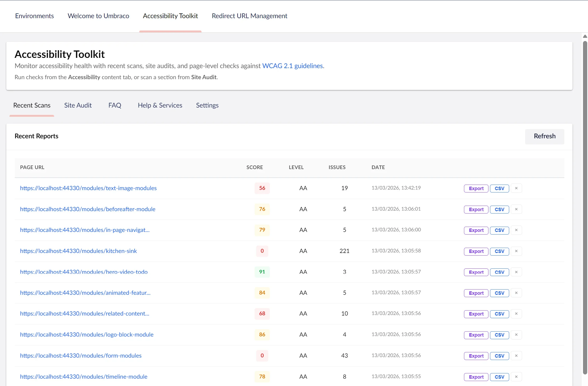Remove the beforeafter-module report via × icon
The width and height of the screenshot is (588, 386).
(x=516, y=209)
